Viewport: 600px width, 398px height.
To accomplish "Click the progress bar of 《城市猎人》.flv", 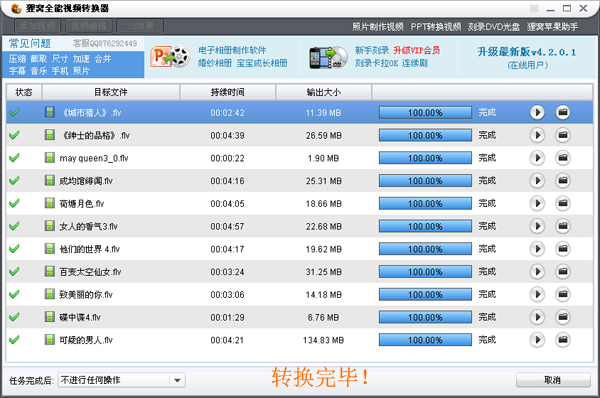I will tap(425, 113).
